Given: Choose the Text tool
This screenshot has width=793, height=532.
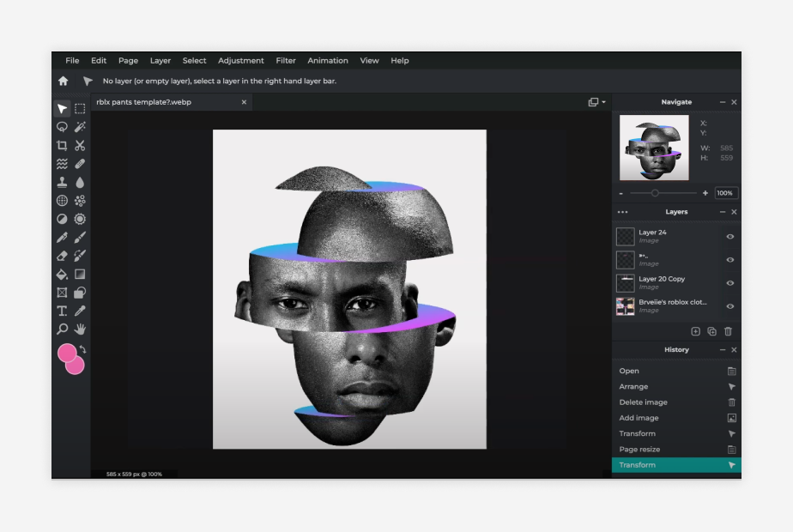Looking at the screenshot, I should [62, 311].
